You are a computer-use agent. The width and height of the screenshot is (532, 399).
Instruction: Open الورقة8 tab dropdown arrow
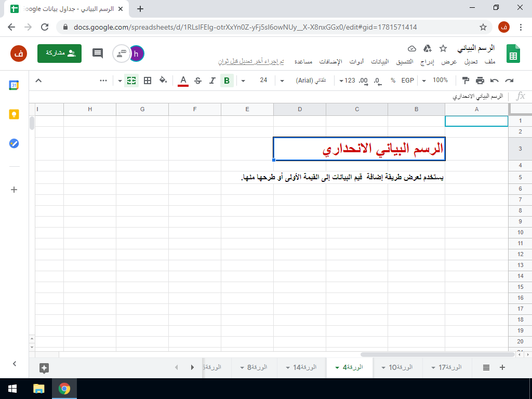pos(242,367)
